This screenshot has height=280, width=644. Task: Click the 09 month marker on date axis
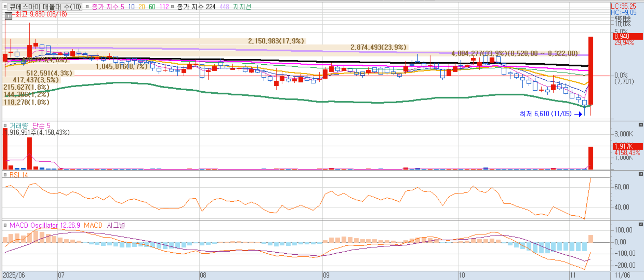pyautogui.click(x=326, y=275)
